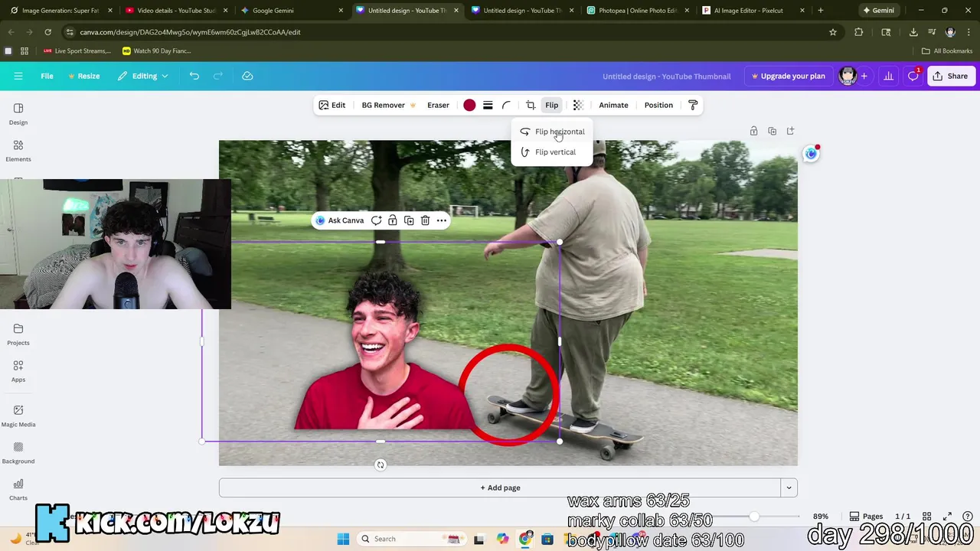Switch to the Photopea browser tab
Screen dimensions: 980x551
[638, 11]
